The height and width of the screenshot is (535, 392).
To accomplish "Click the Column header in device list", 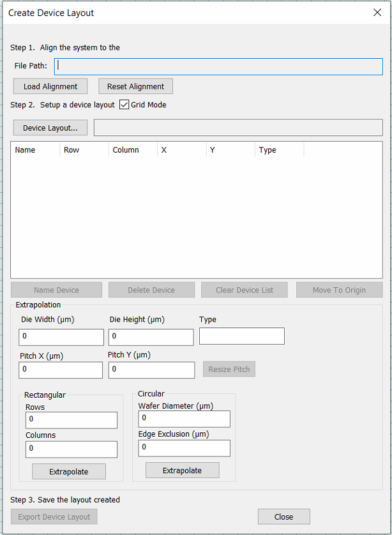I will pyautogui.click(x=132, y=150).
